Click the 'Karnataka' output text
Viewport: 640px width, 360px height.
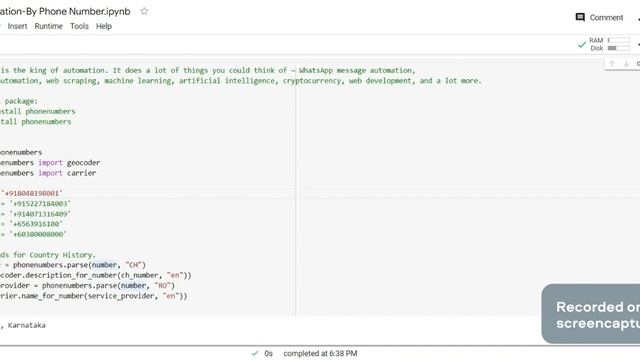pos(27,325)
